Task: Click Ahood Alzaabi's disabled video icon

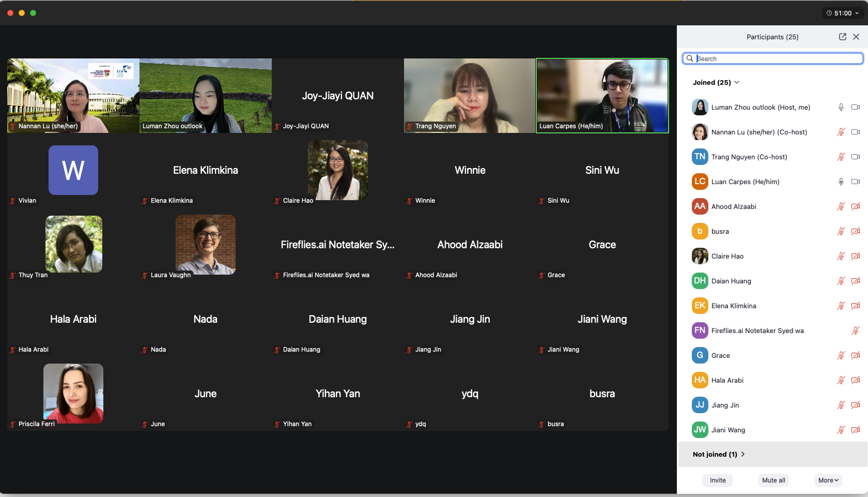Action: (855, 206)
